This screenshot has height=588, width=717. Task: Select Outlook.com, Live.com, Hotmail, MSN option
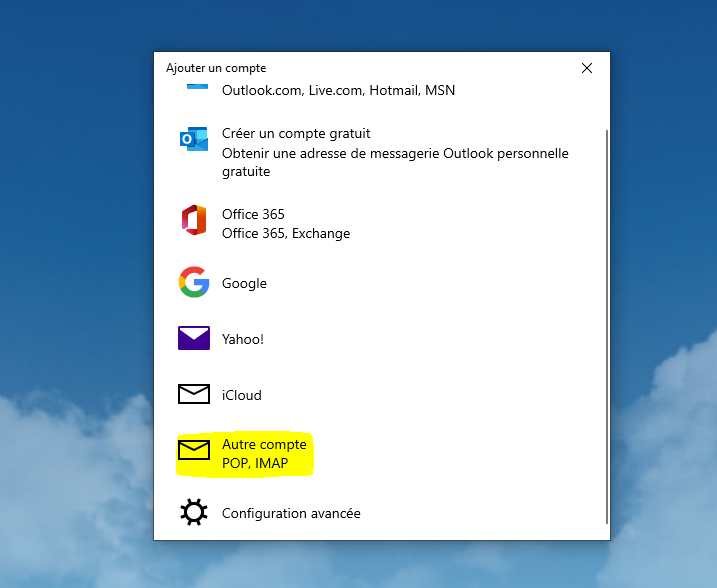click(338, 90)
